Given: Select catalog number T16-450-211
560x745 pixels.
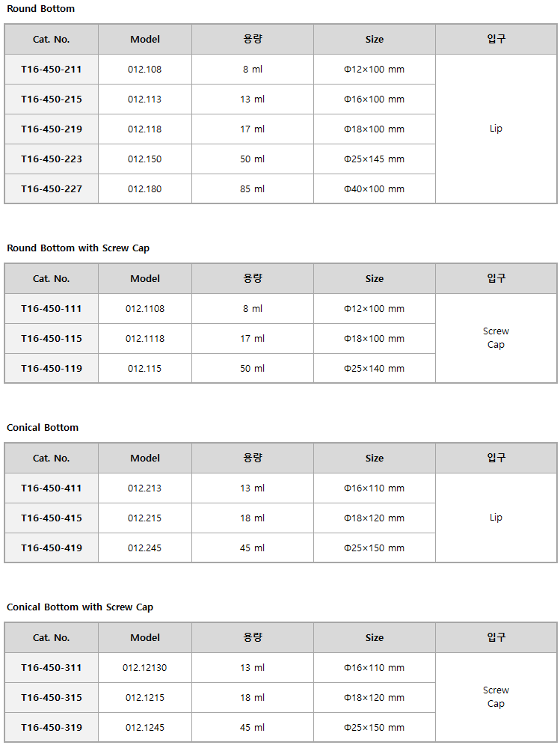Looking at the screenshot, I should [52, 70].
